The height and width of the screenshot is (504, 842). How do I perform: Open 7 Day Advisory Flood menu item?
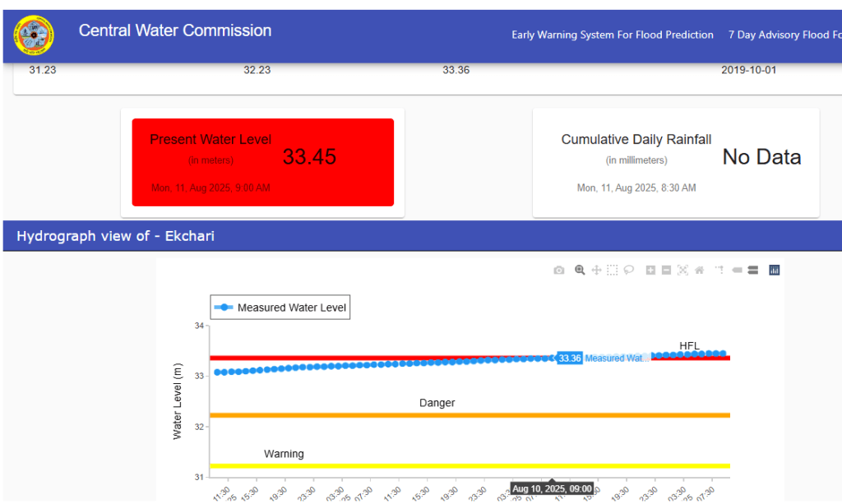(x=784, y=35)
